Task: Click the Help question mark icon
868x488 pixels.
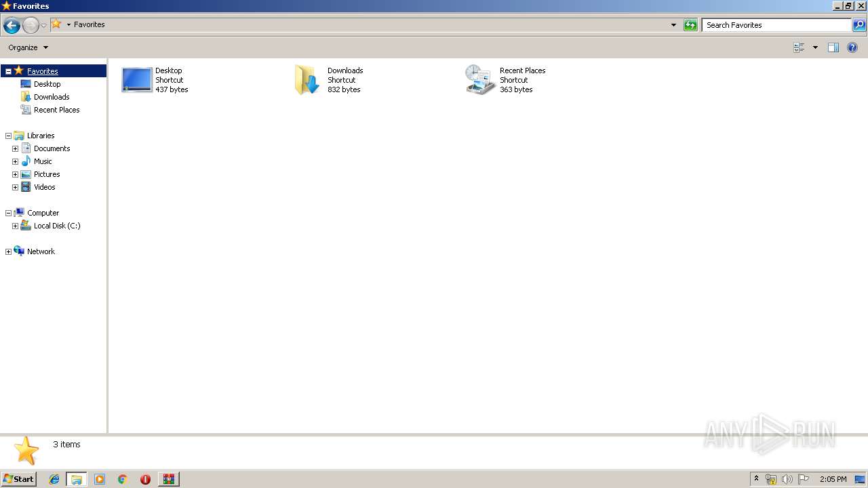Action: click(x=852, y=47)
